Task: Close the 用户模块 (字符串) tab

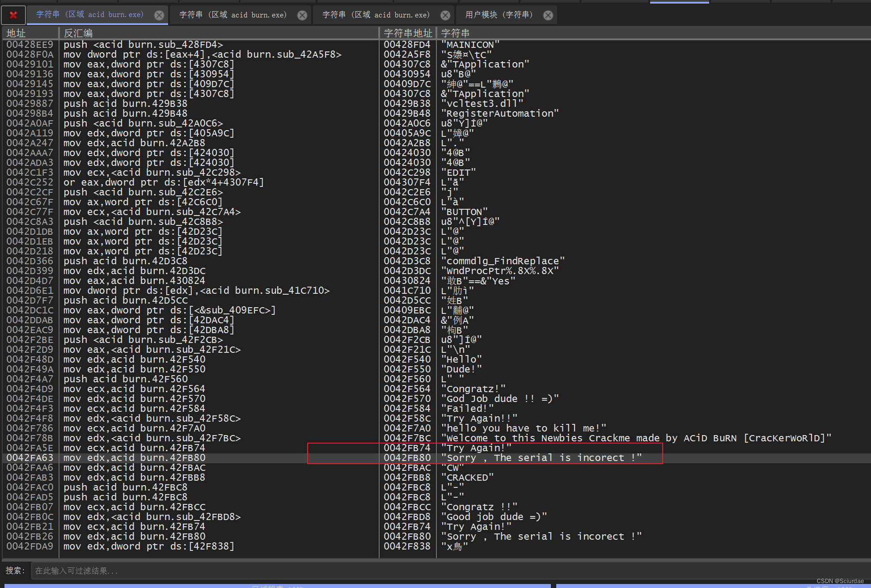Action: (548, 15)
